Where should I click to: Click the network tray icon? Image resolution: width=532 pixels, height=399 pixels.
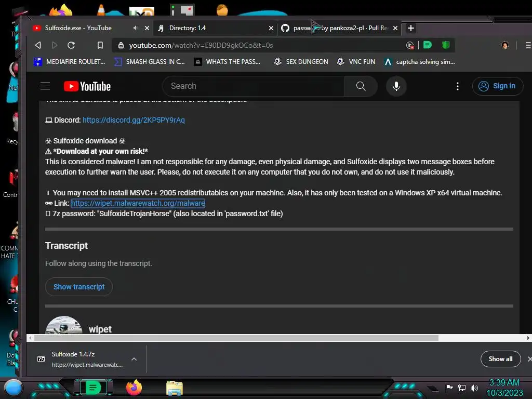tap(462, 388)
